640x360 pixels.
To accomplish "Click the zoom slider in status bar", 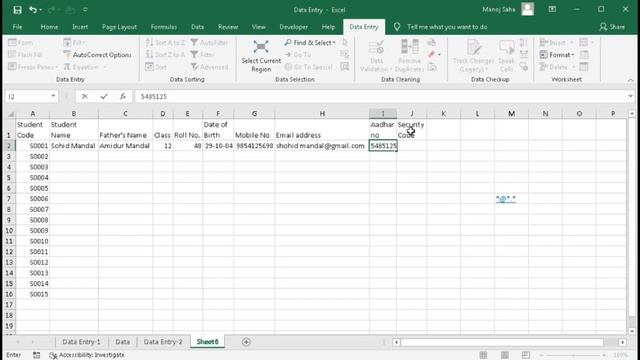I will pyautogui.click(x=573, y=355).
